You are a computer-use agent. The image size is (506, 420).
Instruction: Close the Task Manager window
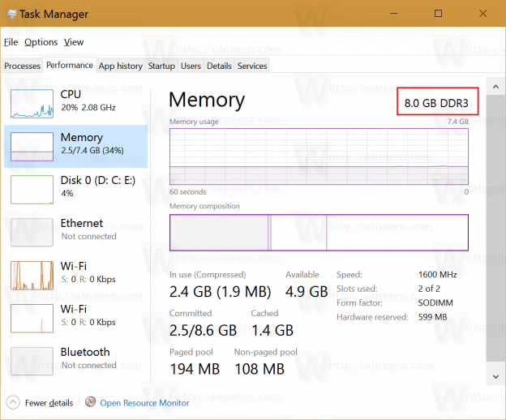tap(482, 14)
